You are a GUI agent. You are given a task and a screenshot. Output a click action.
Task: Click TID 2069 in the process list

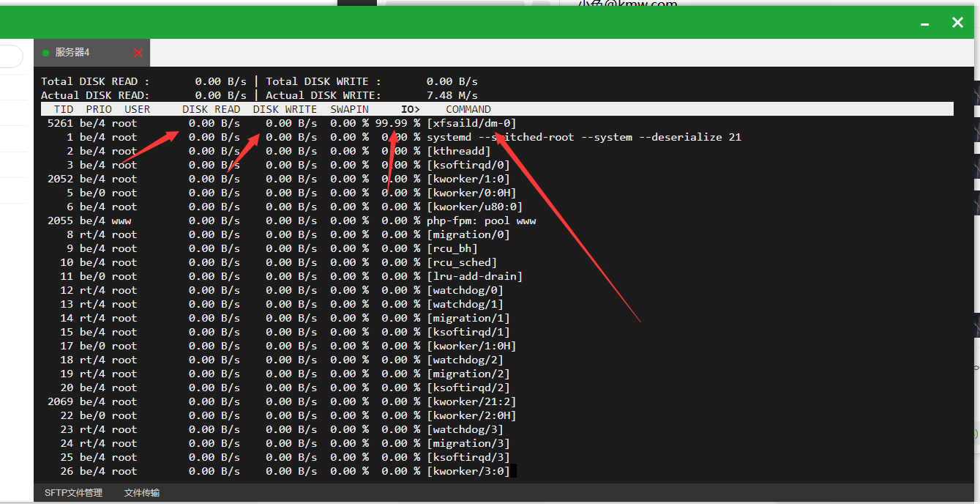point(60,401)
